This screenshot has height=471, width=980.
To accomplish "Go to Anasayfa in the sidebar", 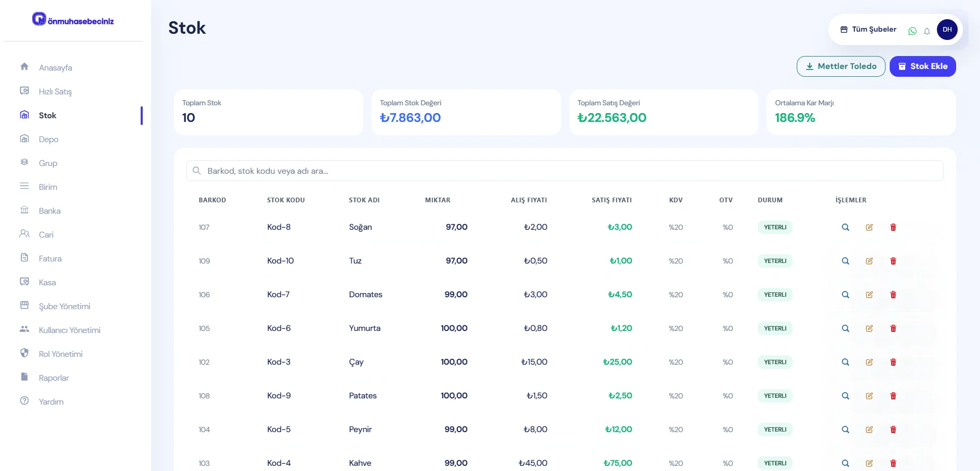I will click(x=55, y=68).
